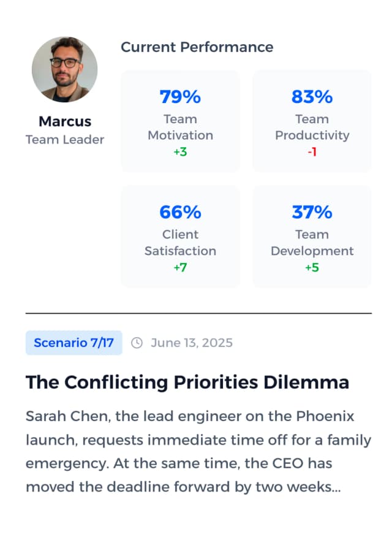This screenshot has width=392, height=556.
Task: Click the Team Development percentage
Action: 312,212
